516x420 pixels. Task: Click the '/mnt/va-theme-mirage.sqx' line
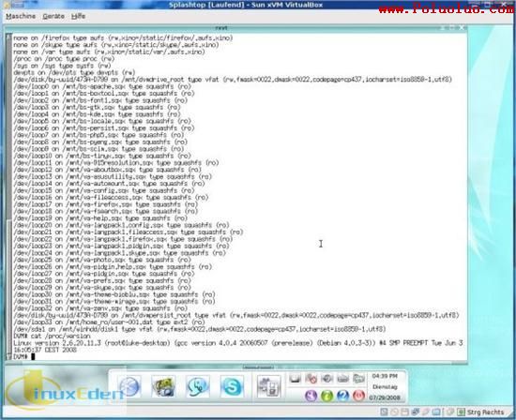114,301
